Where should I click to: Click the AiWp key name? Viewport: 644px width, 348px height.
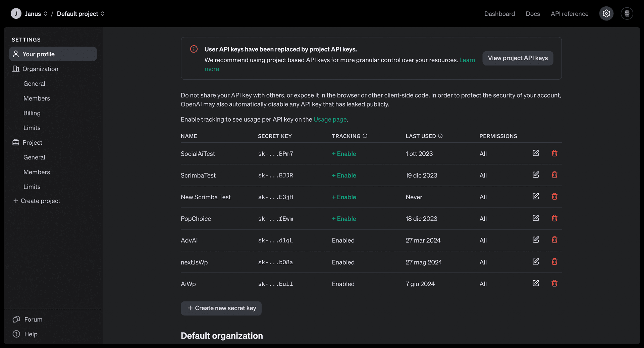click(x=188, y=284)
